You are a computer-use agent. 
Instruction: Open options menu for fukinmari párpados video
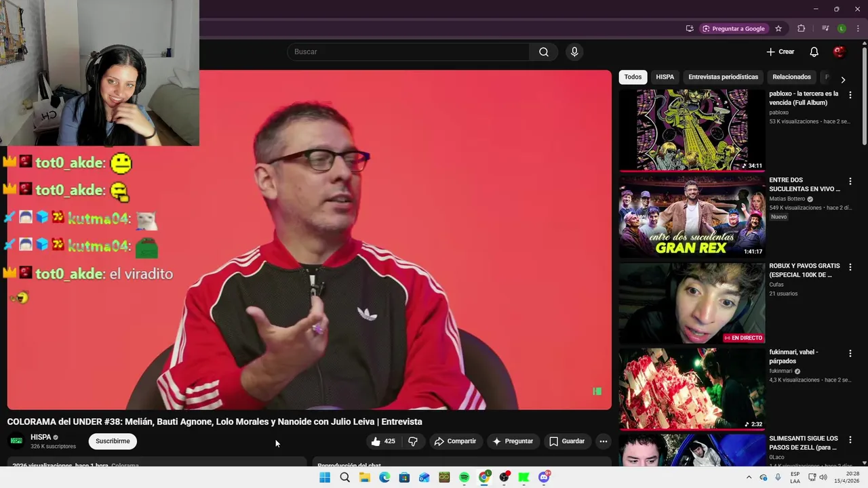pyautogui.click(x=850, y=353)
